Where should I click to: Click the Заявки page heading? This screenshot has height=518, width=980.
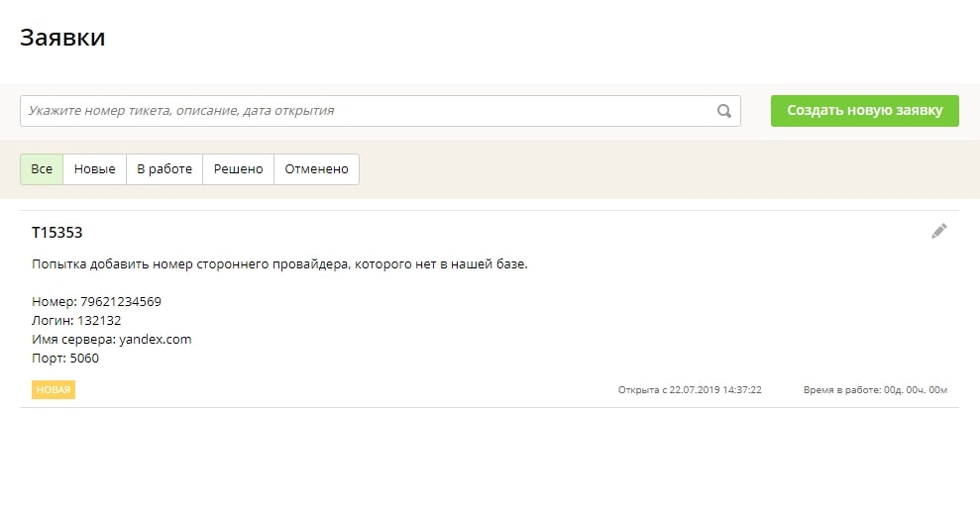tap(62, 38)
